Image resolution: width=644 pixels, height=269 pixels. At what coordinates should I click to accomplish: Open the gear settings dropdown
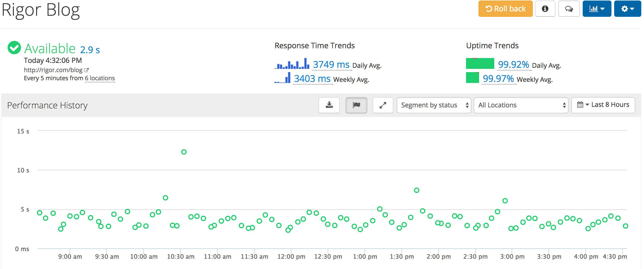[627, 9]
